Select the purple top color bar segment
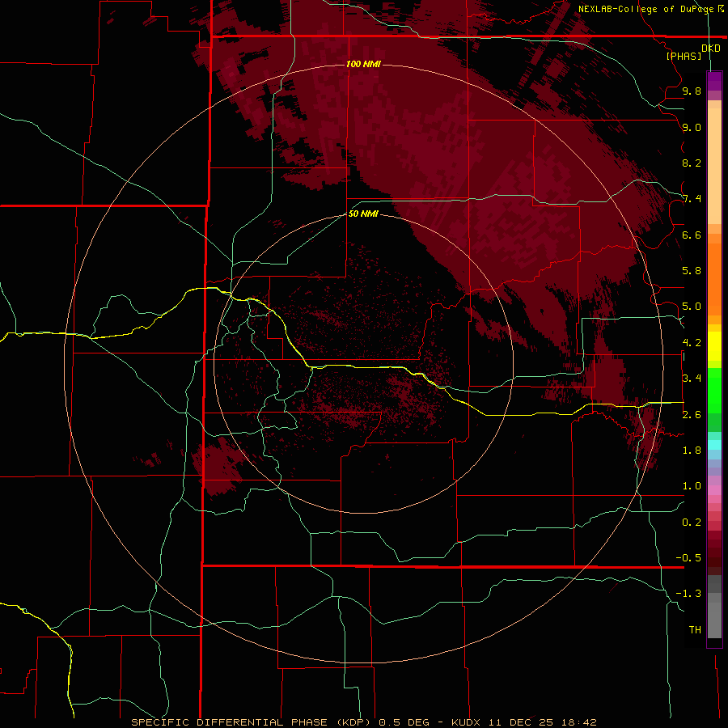The width and height of the screenshot is (728, 728). coord(714,81)
